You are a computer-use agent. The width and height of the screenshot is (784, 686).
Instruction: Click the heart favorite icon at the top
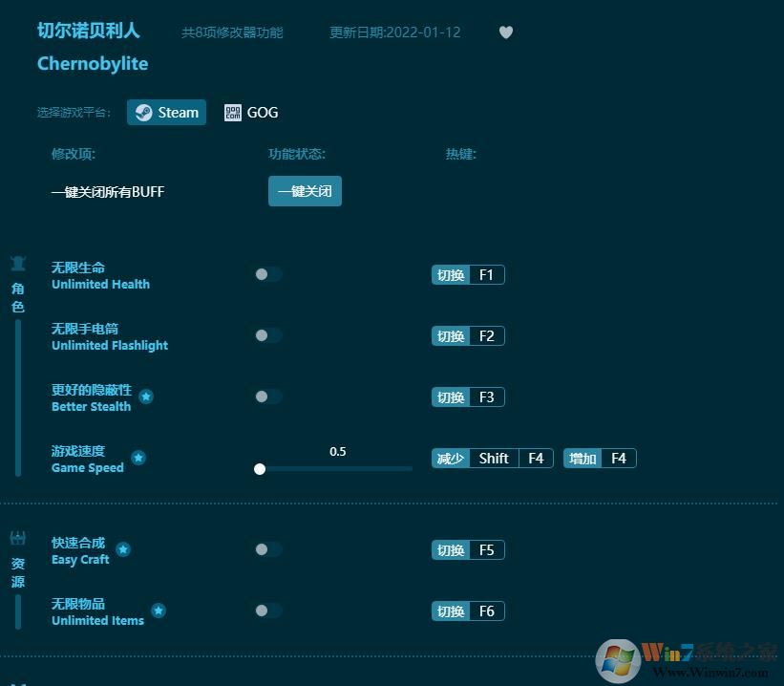(505, 32)
